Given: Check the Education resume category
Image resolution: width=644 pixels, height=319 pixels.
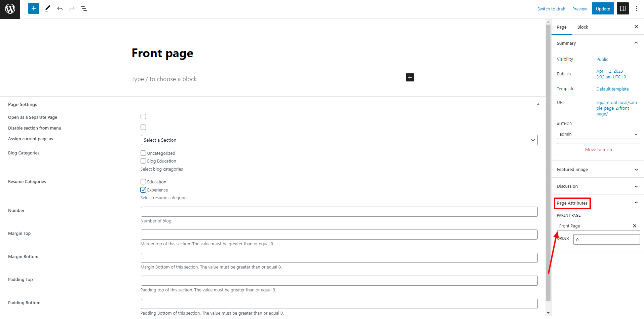Looking at the screenshot, I should point(143,182).
